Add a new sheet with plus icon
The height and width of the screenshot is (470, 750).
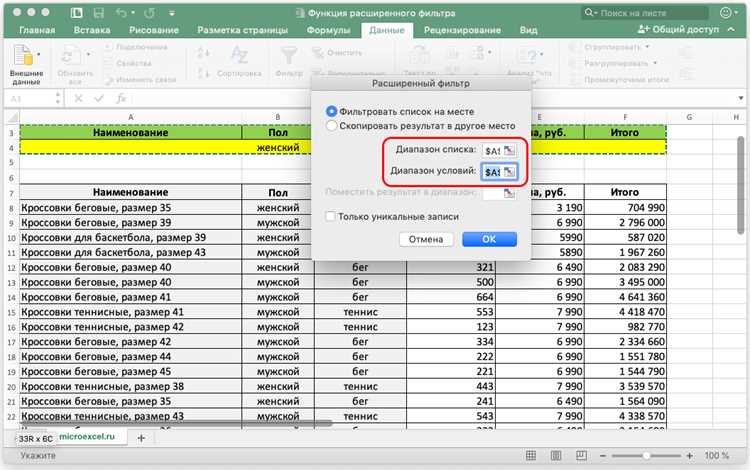coord(141,438)
